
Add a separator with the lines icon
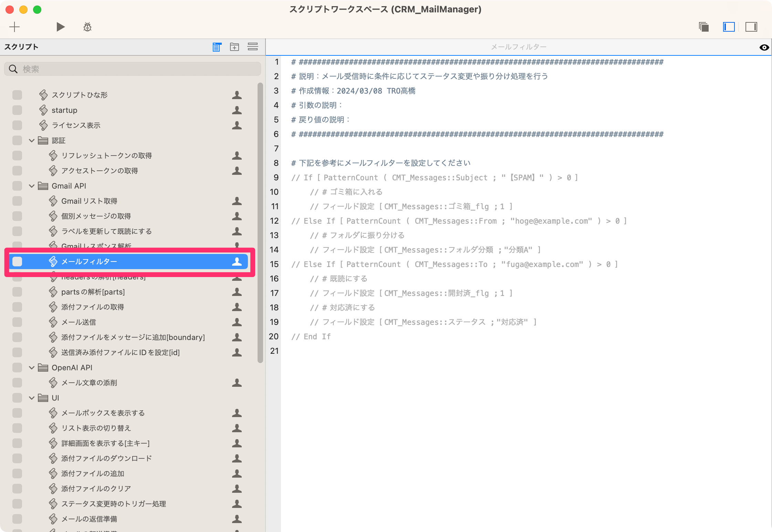coord(253,47)
